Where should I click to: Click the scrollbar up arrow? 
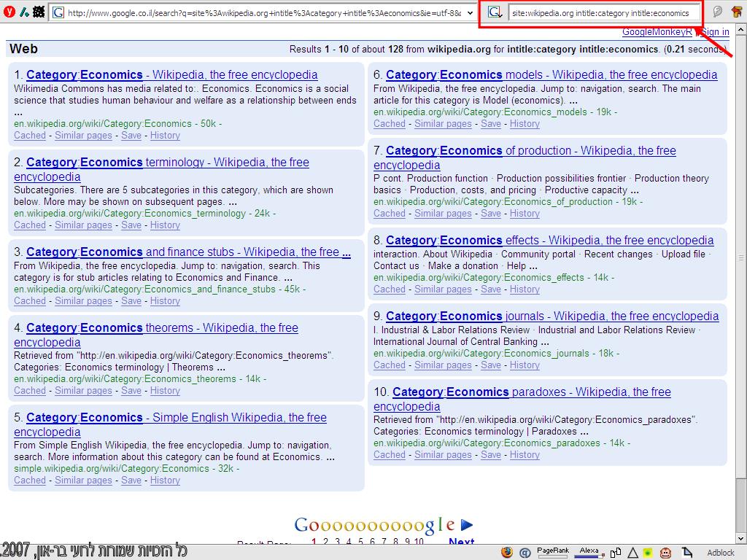point(741,29)
